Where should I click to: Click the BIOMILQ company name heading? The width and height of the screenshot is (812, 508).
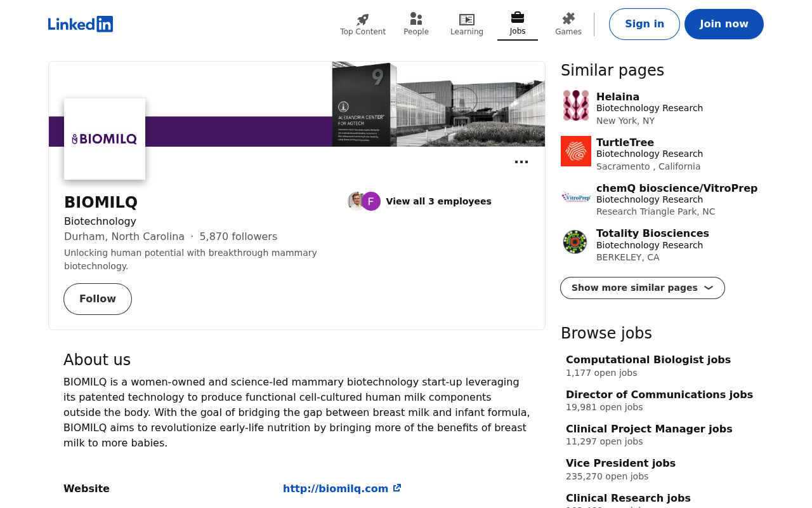[x=101, y=203]
